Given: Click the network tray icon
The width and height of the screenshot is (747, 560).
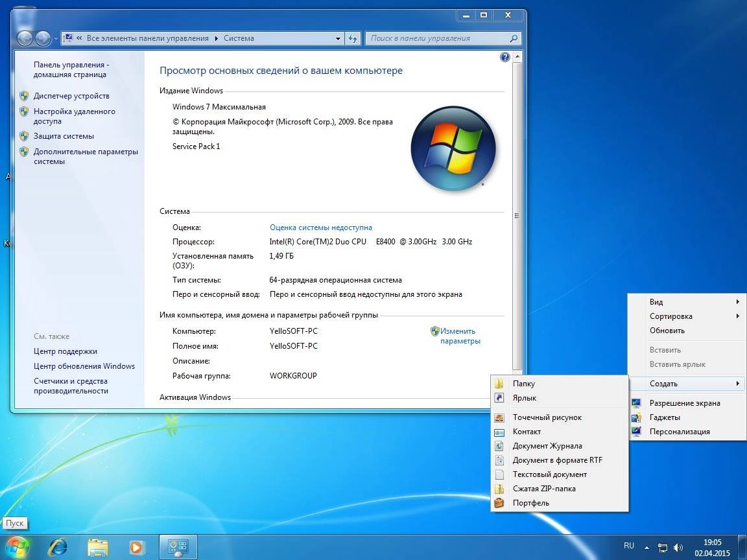Looking at the screenshot, I should [x=662, y=548].
